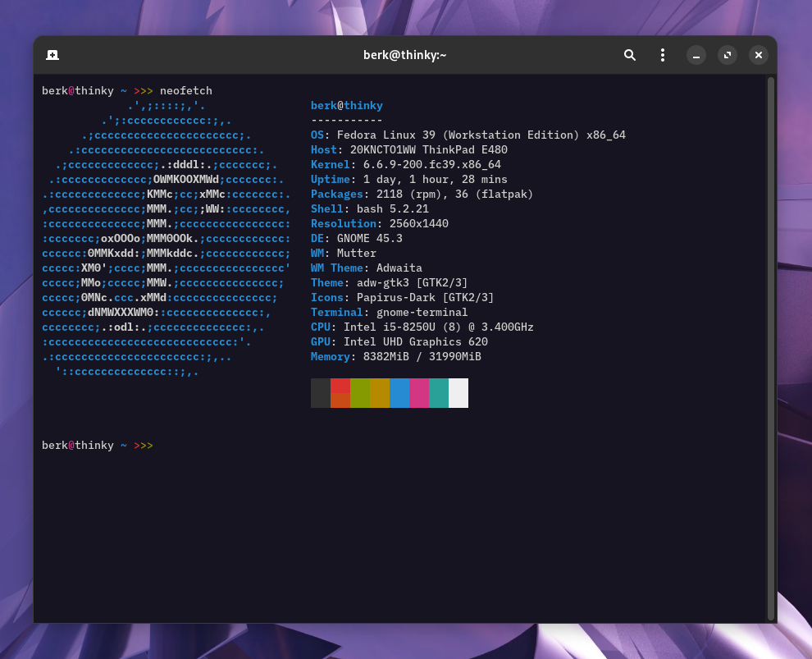The height and width of the screenshot is (659, 812).
Task: Click the dark gray color block
Action: tap(321, 393)
